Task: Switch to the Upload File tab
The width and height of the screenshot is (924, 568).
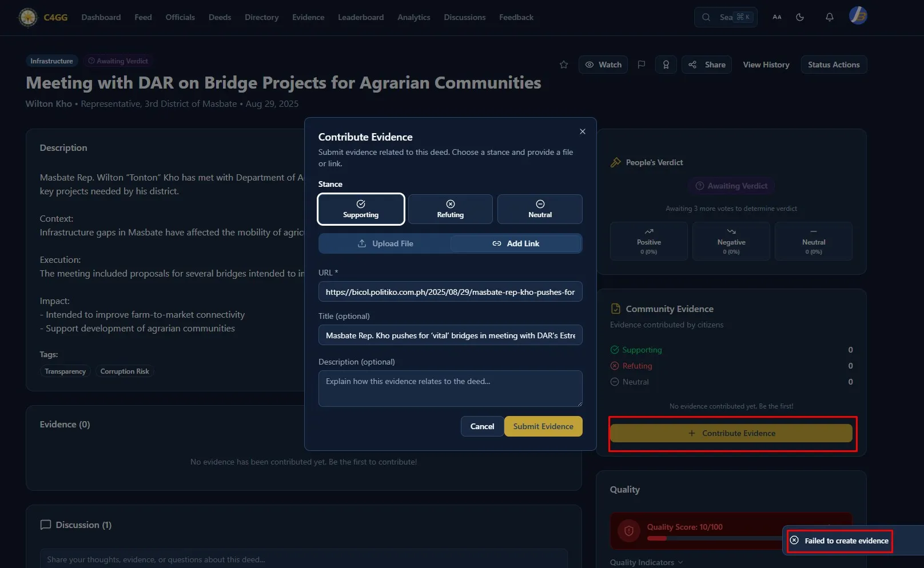Action: [385, 243]
